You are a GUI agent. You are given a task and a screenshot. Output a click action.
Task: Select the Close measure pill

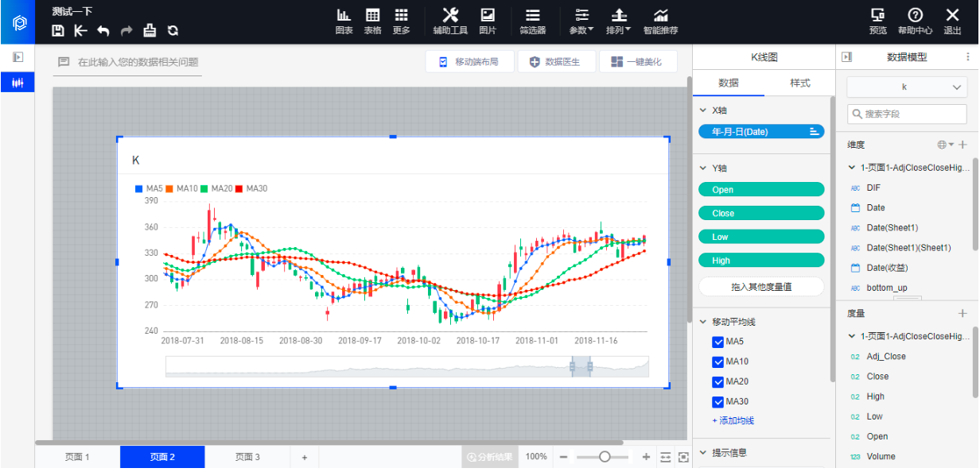(x=761, y=213)
